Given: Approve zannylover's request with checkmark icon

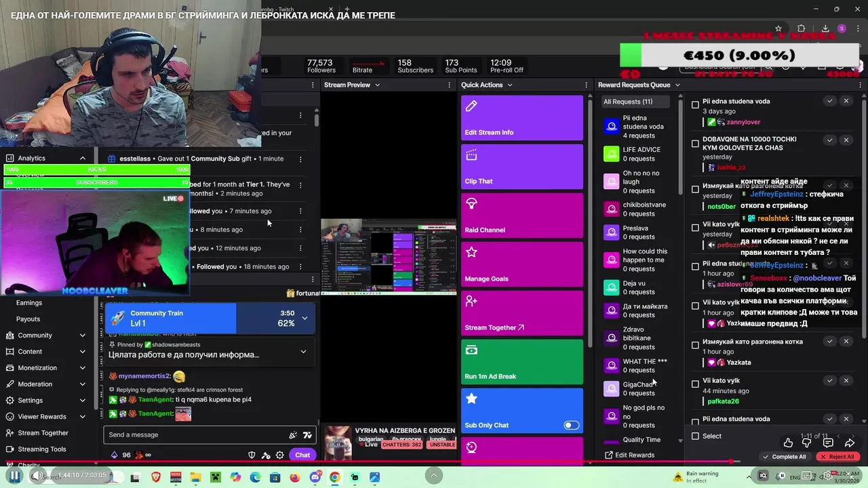Looking at the screenshot, I should pyautogui.click(x=829, y=101).
